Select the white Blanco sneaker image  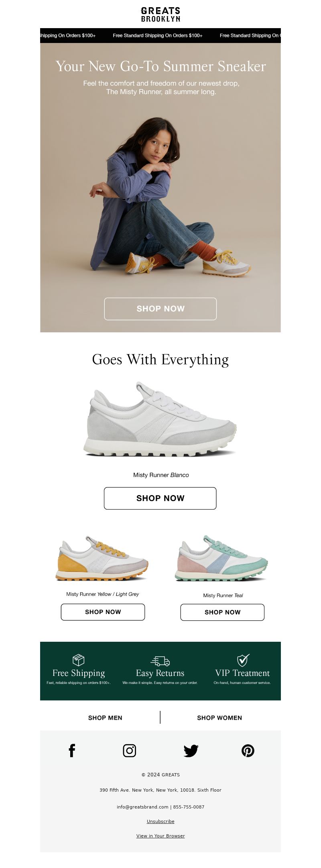tap(160, 419)
